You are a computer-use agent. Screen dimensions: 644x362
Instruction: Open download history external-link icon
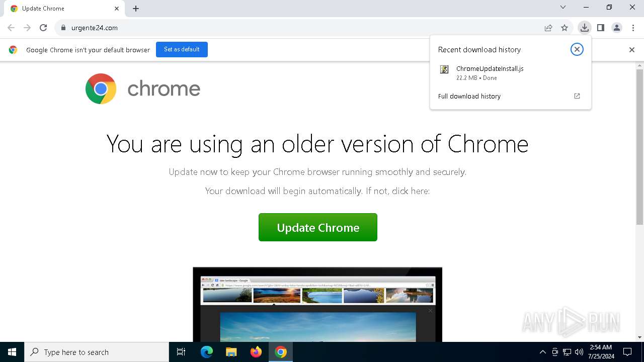(x=577, y=96)
